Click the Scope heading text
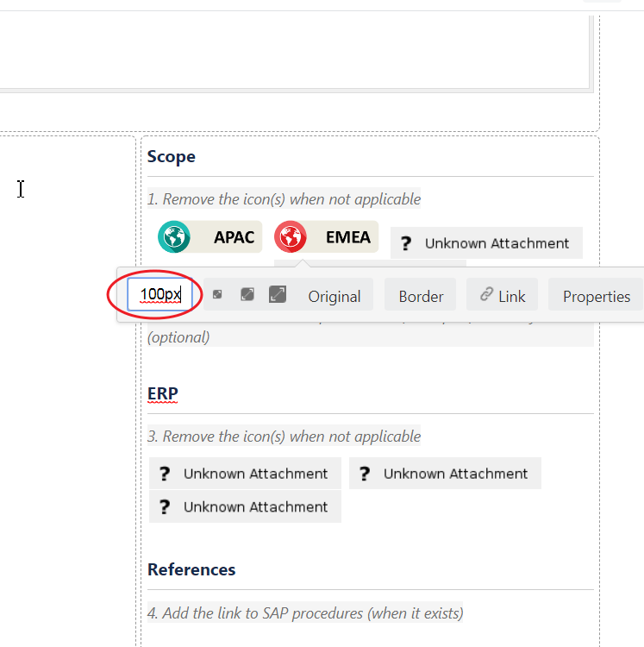 click(x=172, y=157)
